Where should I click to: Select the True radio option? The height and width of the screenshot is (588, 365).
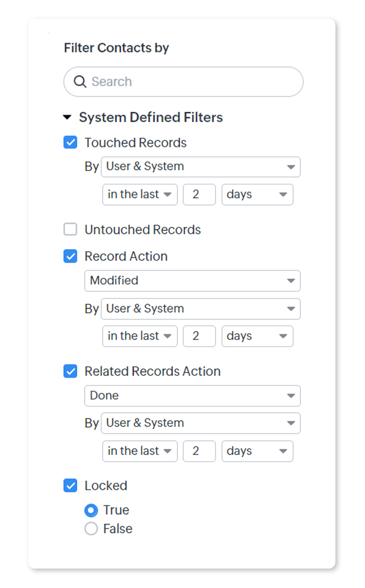pos(91,510)
